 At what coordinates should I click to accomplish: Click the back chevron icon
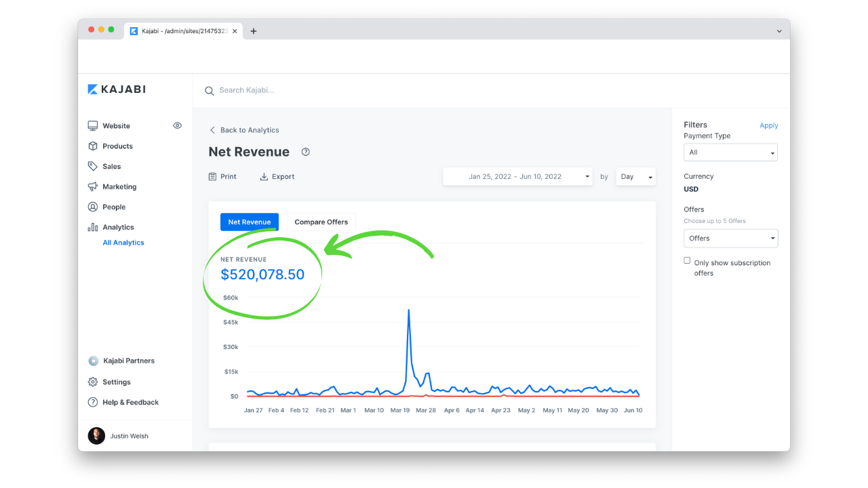212,130
